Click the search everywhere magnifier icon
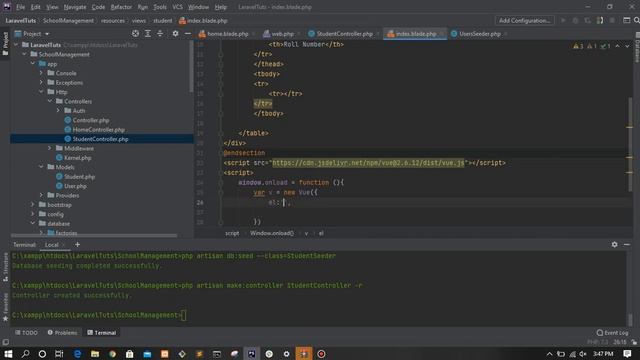 (x=637, y=20)
